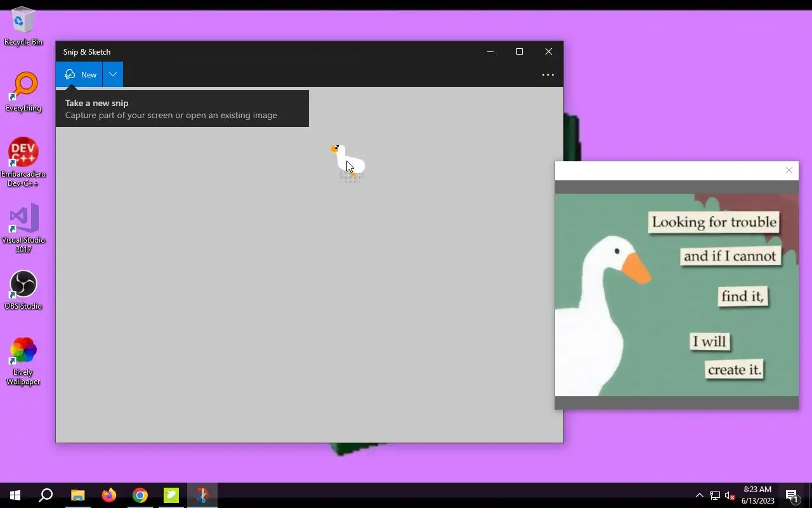This screenshot has width=812, height=508.
Task: Click the muted volume tray icon
Action: tap(730, 495)
